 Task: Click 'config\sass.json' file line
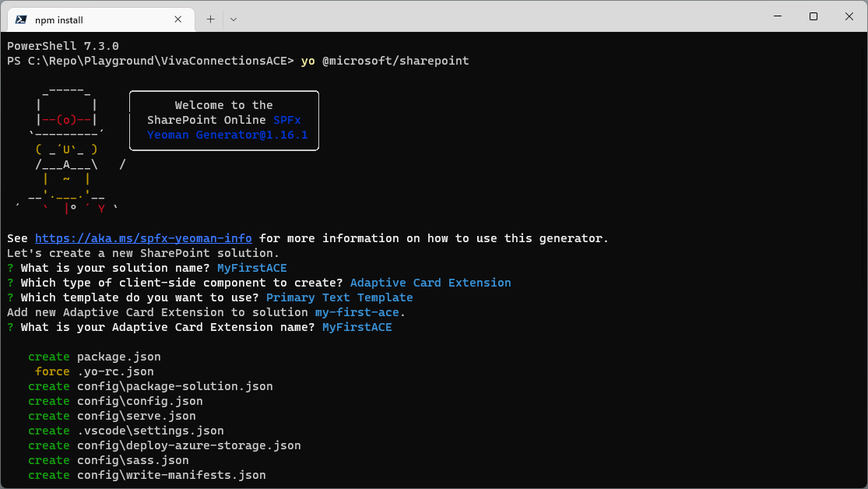[x=133, y=460]
